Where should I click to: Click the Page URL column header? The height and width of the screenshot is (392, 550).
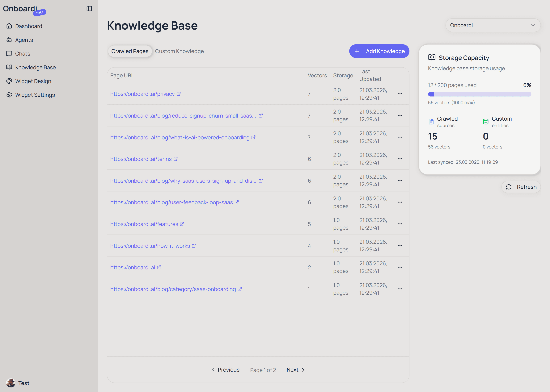tap(122, 75)
